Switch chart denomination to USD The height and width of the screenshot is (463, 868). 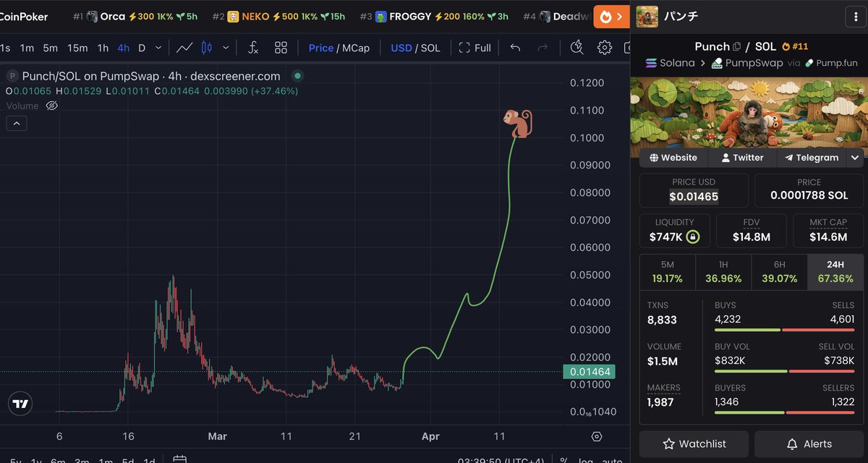click(x=401, y=48)
